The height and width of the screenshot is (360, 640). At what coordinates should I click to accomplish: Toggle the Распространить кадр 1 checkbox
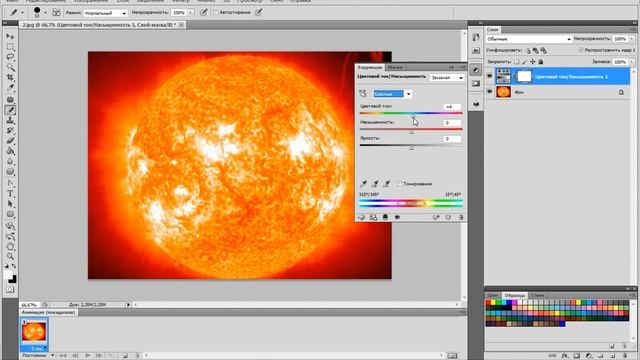coord(580,50)
